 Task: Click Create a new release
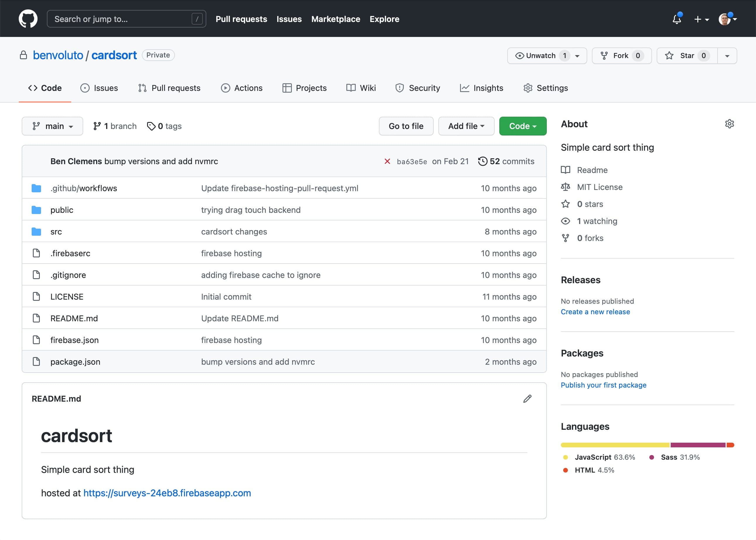(x=595, y=312)
